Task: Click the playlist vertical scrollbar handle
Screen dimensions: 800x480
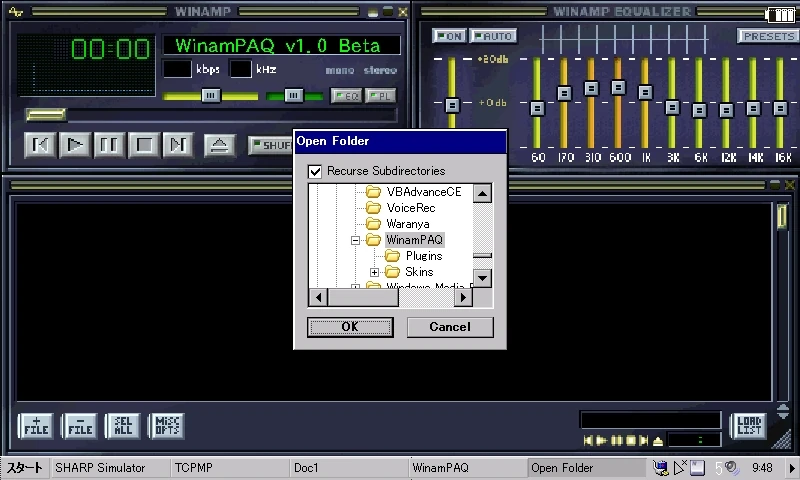Action: (782, 216)
